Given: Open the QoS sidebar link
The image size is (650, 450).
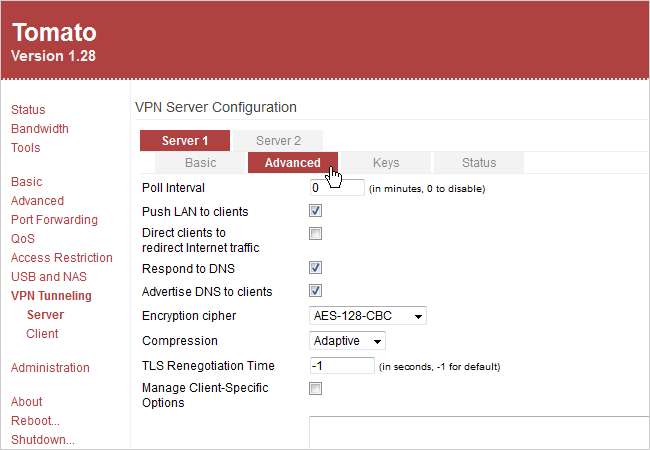Looking at the screenshot, I should coord(23,239).
